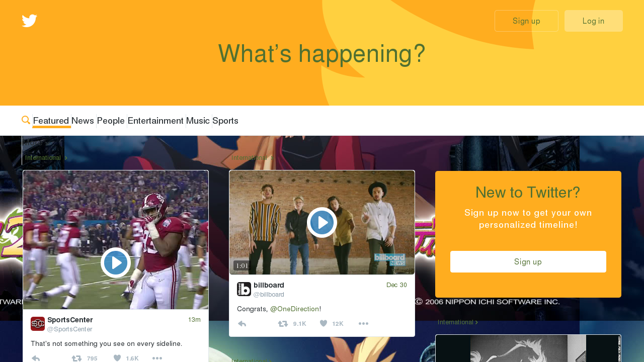The image size is (644, 362).
Task: Open the @SportsCenter handle link
Action: [69, 329]
